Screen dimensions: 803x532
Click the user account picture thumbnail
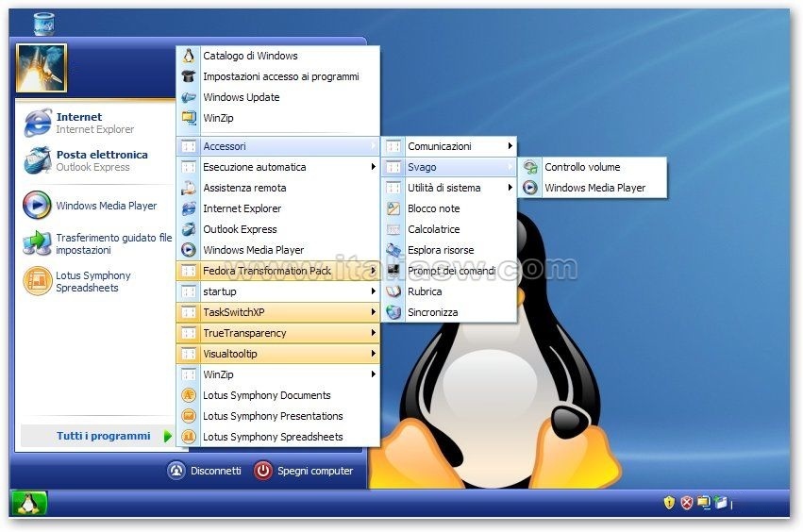[x=41, y=68]
